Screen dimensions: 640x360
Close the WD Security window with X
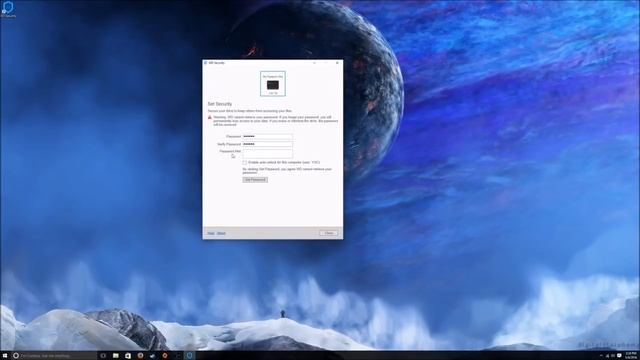point(337,63)
